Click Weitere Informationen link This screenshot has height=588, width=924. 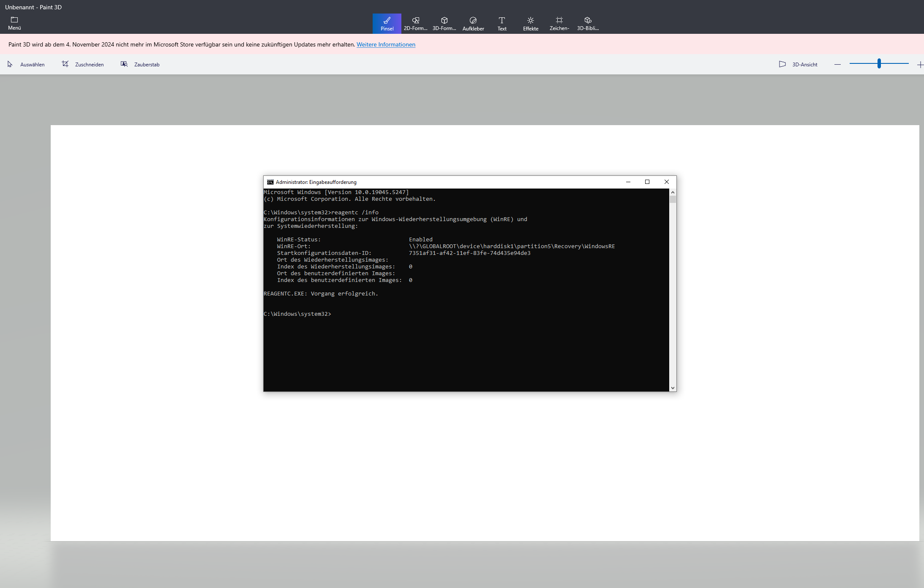385,44
